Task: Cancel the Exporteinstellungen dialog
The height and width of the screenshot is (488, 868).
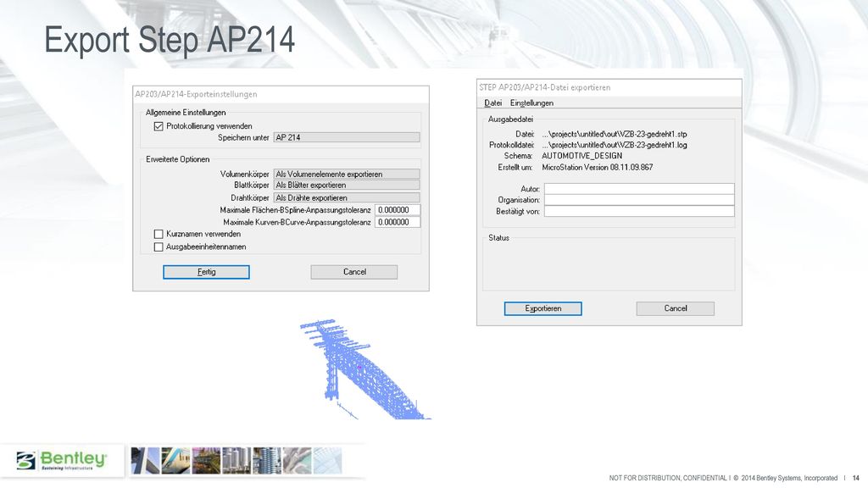Action: click(x=353, y=272)
